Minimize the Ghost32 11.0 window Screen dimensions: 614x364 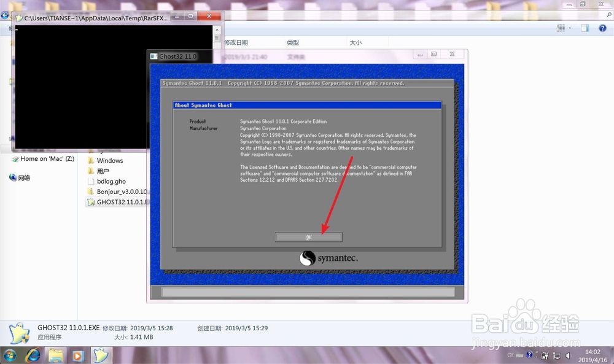(420, 55)
